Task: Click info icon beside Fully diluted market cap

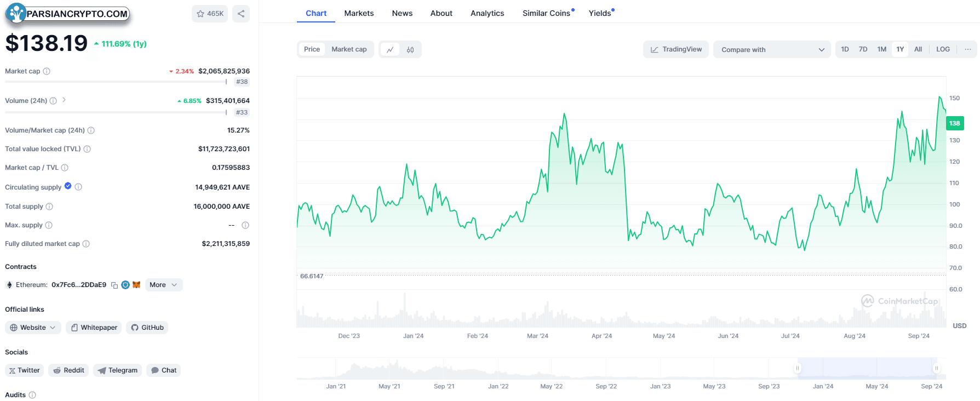Action: tap(86, 244)
